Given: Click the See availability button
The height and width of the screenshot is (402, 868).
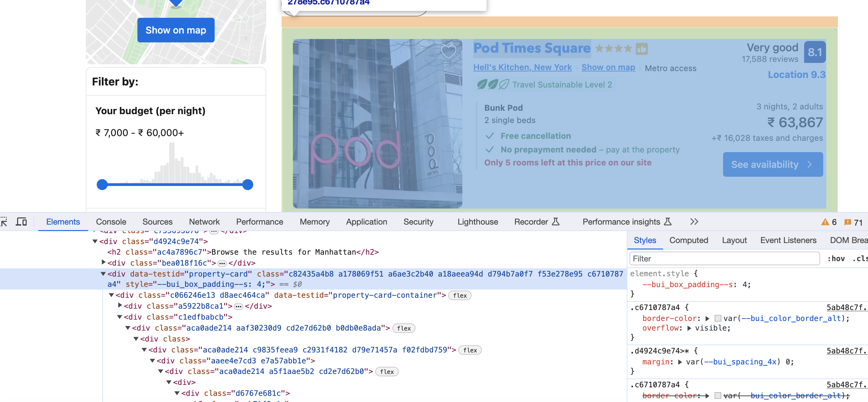Looking at the screenshot, I should (773, 164).
